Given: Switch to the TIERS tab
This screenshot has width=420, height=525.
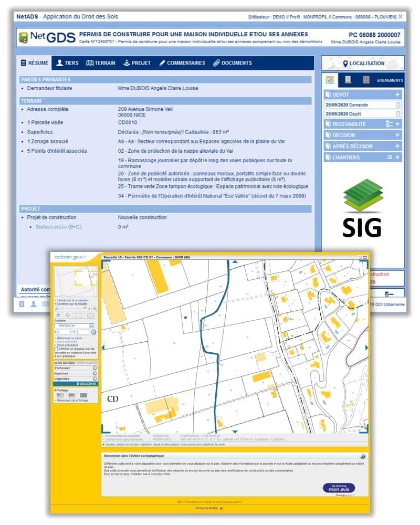Looking at the screenshot, I should (67, 63).
